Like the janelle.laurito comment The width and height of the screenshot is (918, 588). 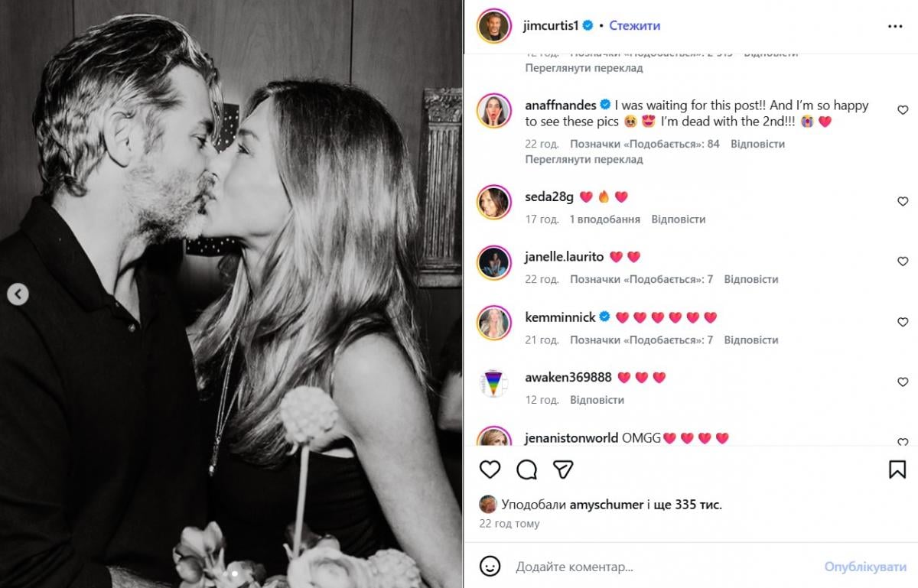(x=903, y=262)
